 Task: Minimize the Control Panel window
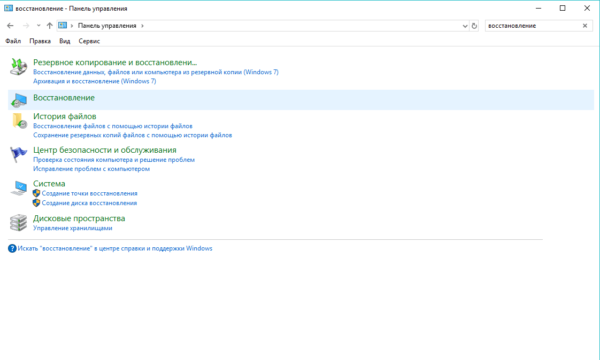pos(538,8)
